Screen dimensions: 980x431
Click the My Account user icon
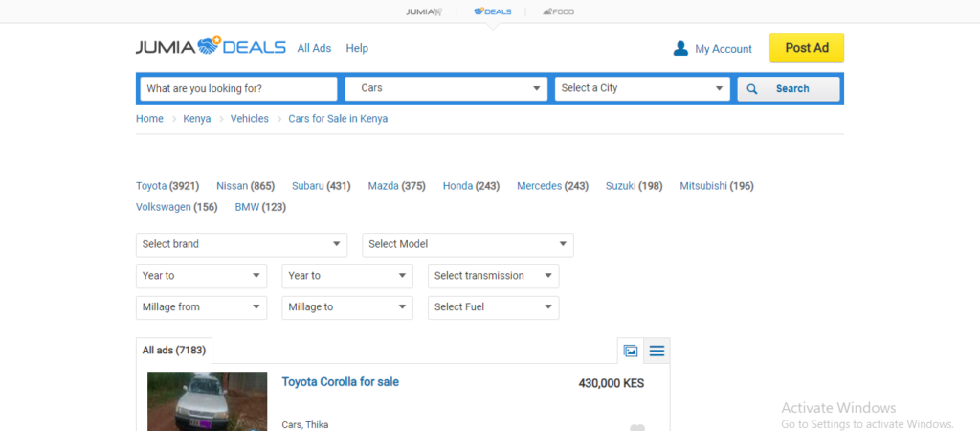(680, 48)
